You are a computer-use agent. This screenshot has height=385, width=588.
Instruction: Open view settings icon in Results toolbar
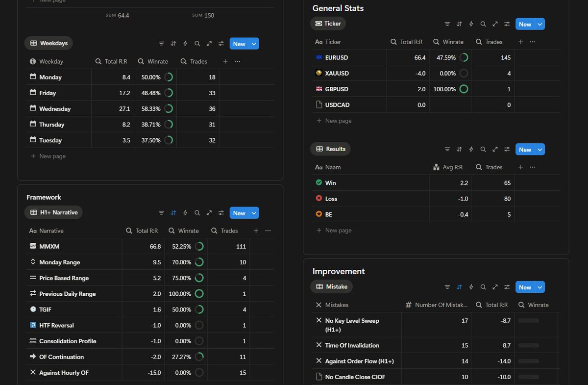tap(507, 149)
